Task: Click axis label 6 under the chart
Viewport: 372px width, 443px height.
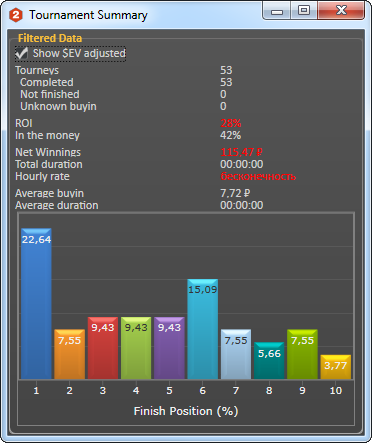Action: pyautogui.click(x=203, y=390)
